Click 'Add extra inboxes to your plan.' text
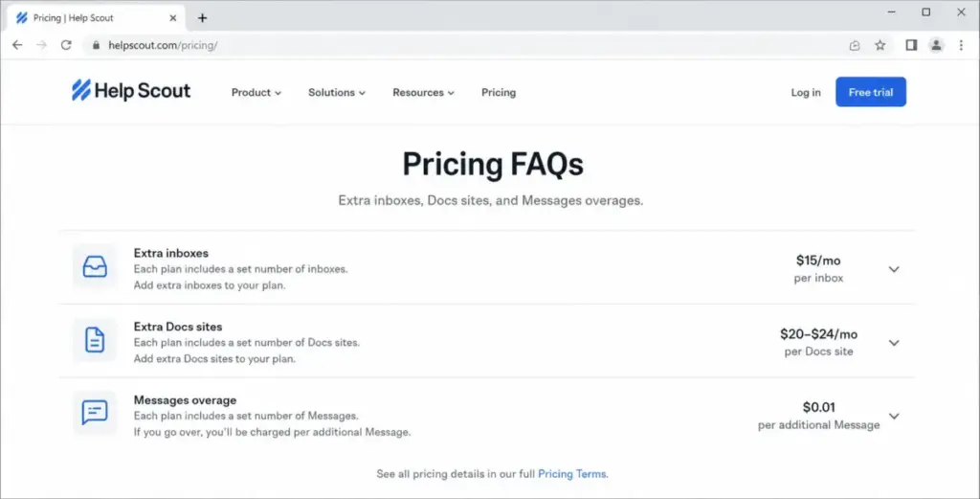This screenshot has height=499, width=980. 210,285
